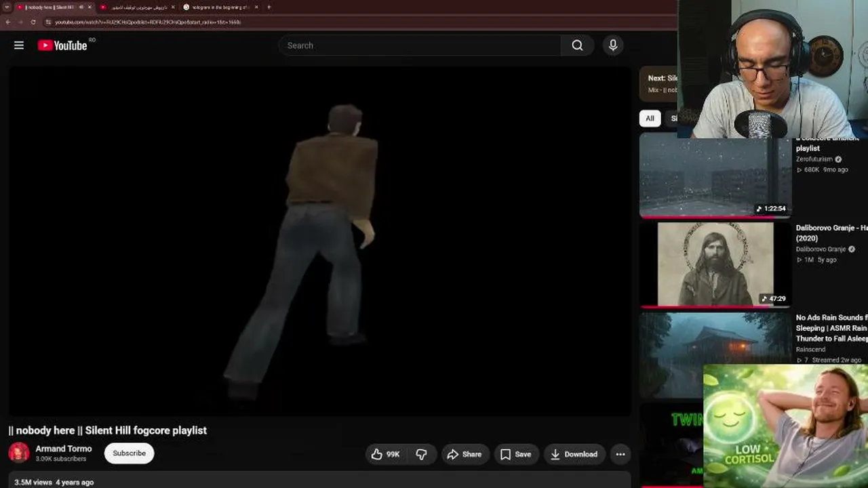The width and height of the screenshot is (868, 488).
Task: Close the 'hologram in the beginning' tab
Action: click(x=256, y=7)
